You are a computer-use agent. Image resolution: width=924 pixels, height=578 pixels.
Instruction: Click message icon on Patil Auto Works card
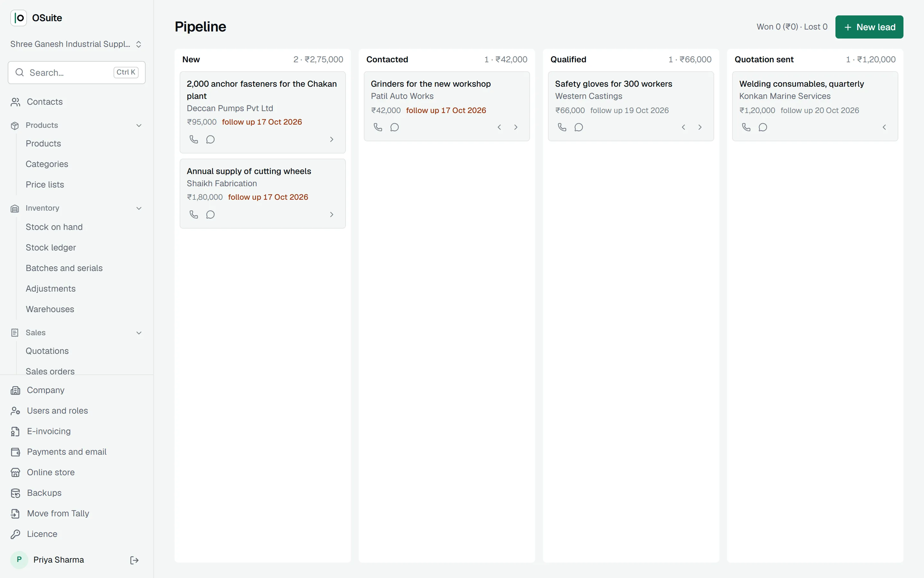tap(394, 127)
